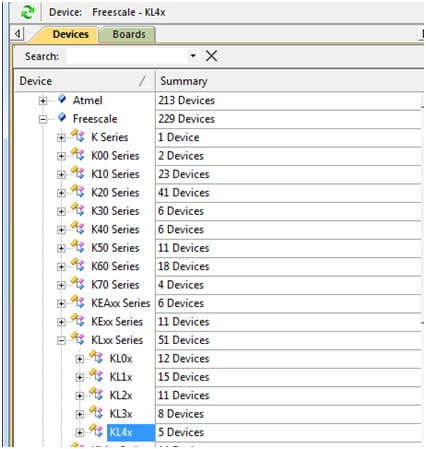
Task: Click the left scroll arrow beside the tabs
Action: tap(17, 33)
